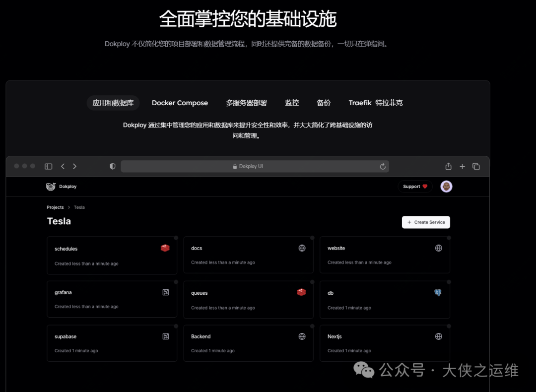Open the queues service title
The image size is (536, 392).
click(x=200, y=293)
